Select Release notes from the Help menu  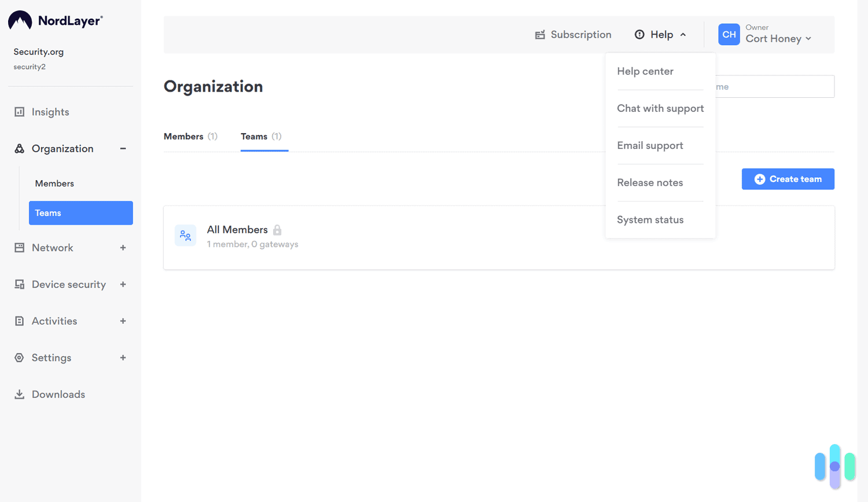pos(650,182)
